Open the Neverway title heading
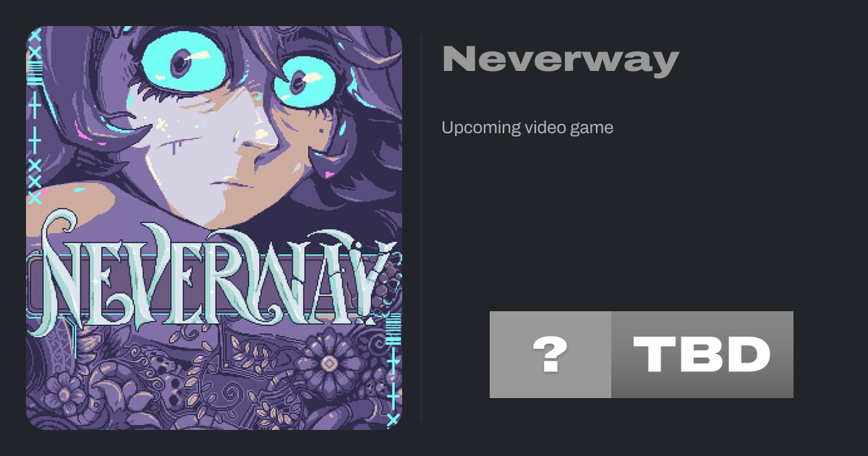Viewport: 868px width, 456px height. point(561,59)
